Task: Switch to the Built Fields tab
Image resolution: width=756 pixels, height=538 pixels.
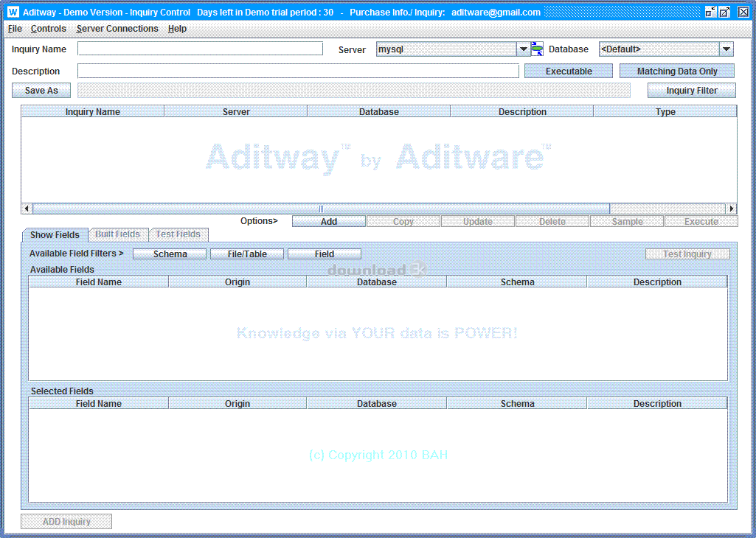Action: coord(118,234)
